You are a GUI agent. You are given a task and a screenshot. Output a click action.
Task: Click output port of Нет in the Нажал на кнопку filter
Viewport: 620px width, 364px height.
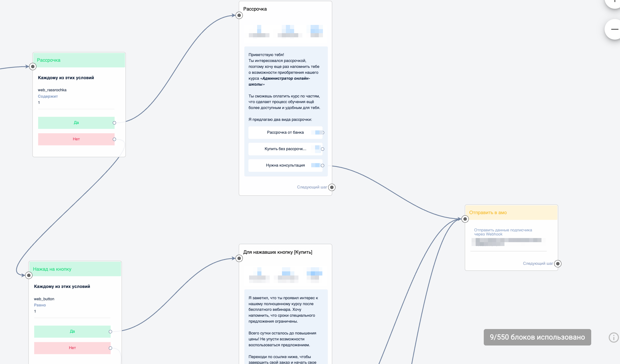click(x=111, y=348)
